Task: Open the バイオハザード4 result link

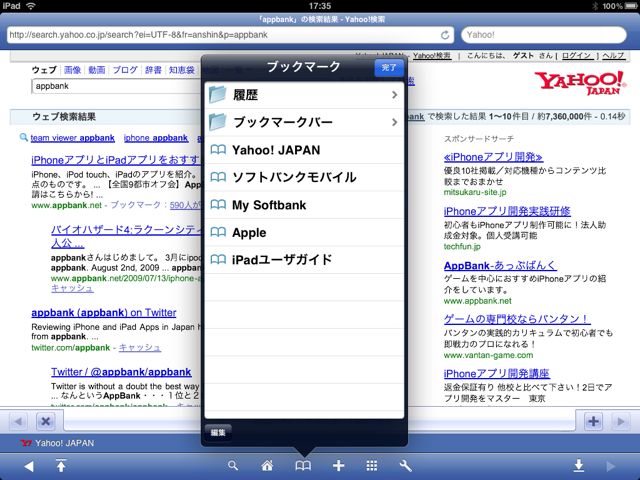Action: 126,237
